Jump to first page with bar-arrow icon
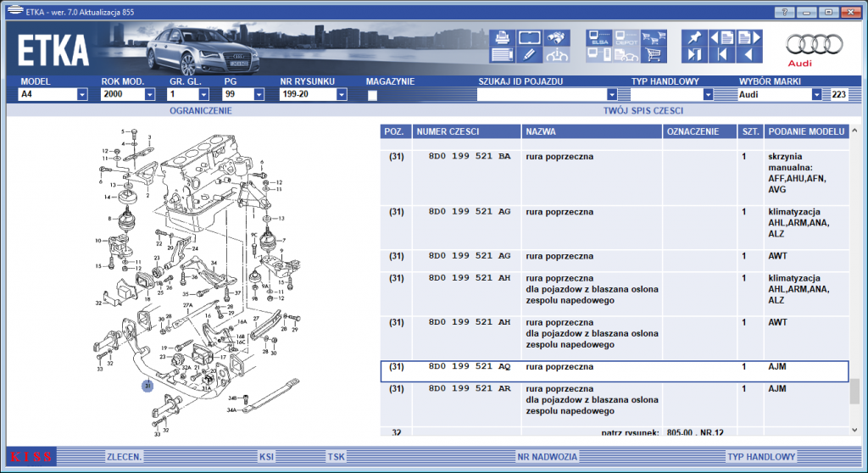Image resolution: width=868 pixels, height=473 pixels. (x=722, y=54)
